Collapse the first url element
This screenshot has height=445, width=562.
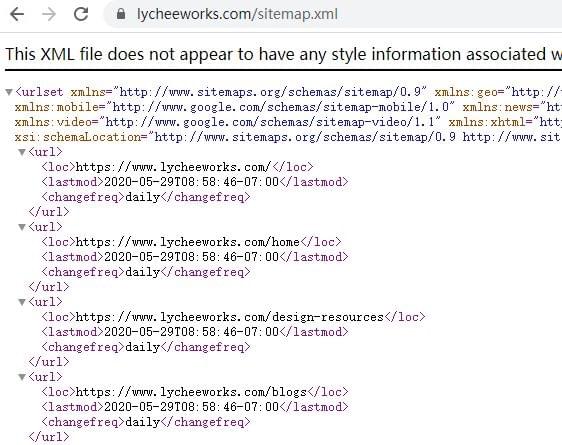pyautogui.click(x=22, y=152)
